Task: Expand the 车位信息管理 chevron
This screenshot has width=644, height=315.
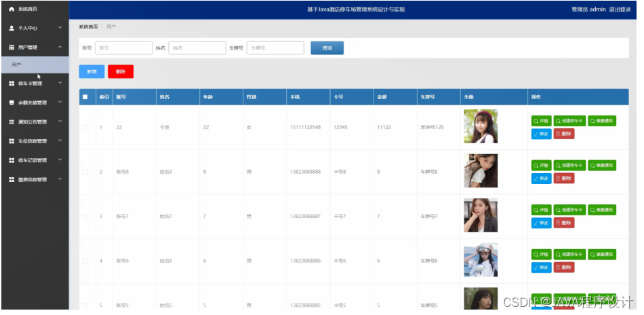Action: tap(60, 141)
